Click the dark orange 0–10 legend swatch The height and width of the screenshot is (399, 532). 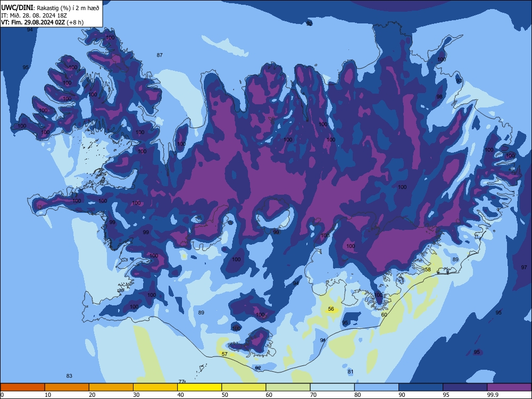22,387
